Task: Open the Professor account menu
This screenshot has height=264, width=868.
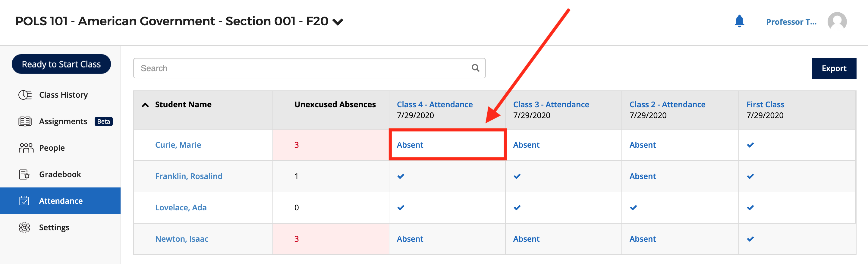Action: pos(791,22)
